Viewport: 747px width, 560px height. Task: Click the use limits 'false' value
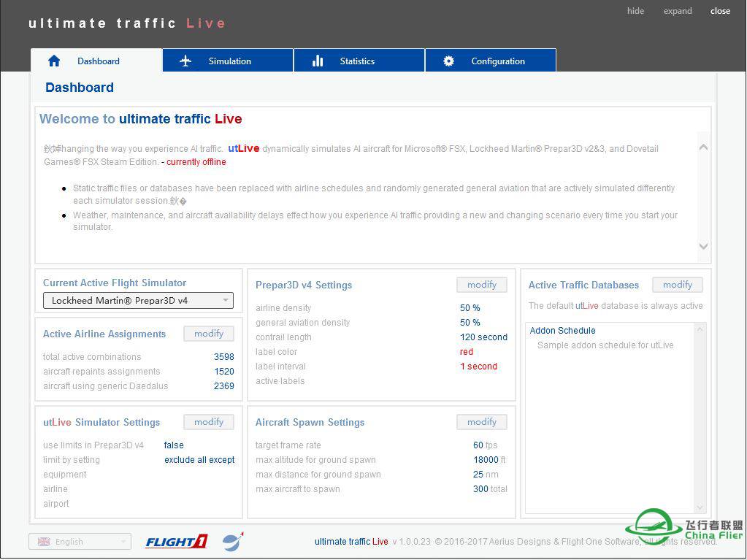pos(174,445)
